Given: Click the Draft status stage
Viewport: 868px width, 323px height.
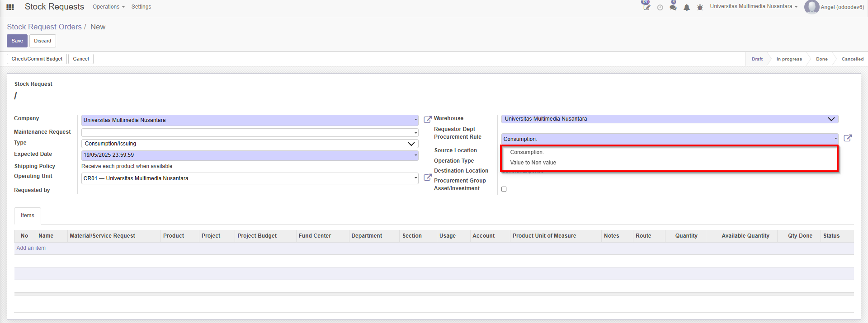Looking at the screenshot, I should pos(757,59).
